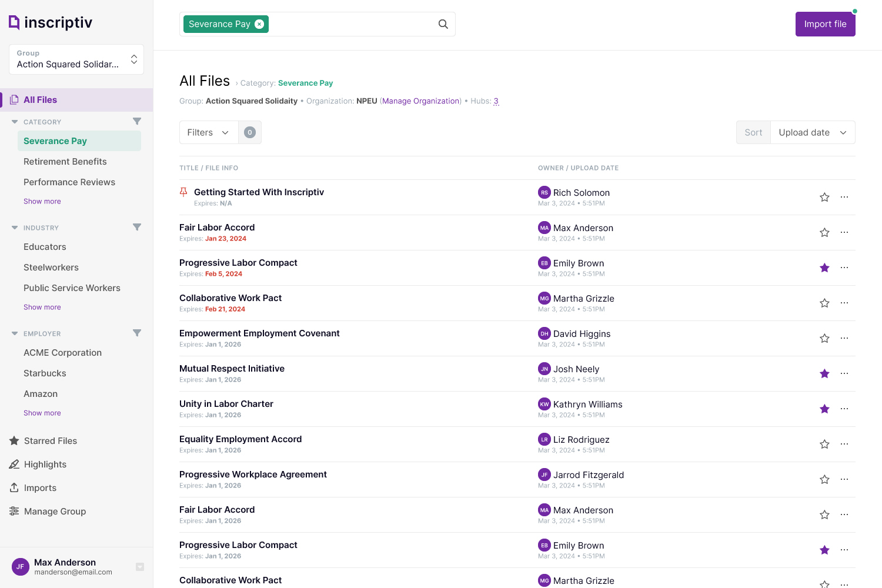The image size is (882, 588).
Task: Click the filter funnel icon beside CATEGORY
Action: [137, 121]
